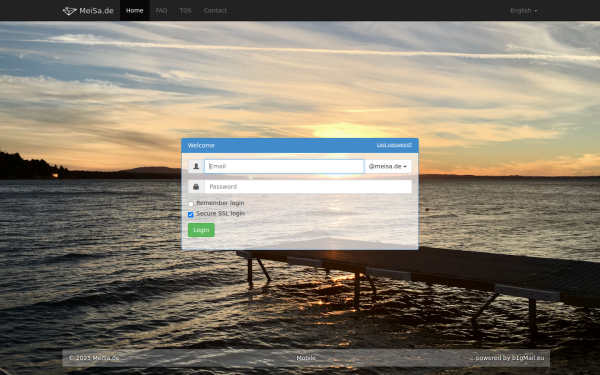The height and width of the screenshot is (375, 600).
Task: Open the FAQ page
Action: point(161,10)
